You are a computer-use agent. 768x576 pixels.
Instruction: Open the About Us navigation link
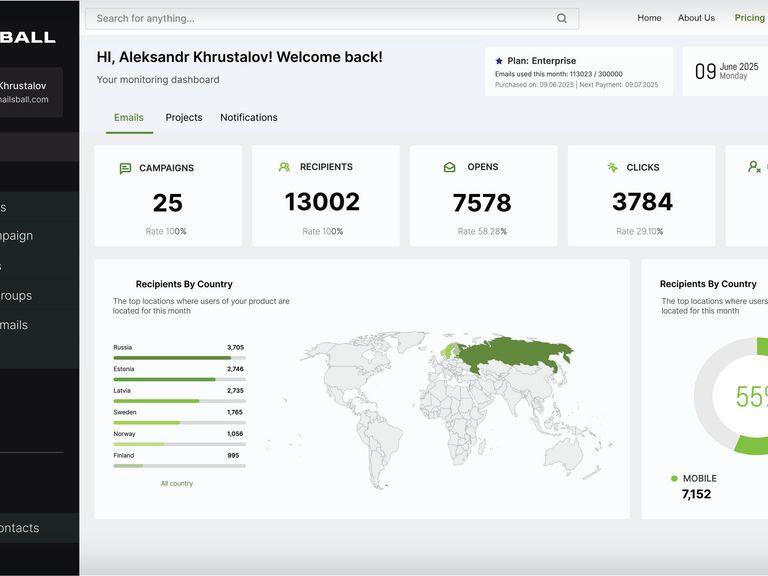(696, 18)
